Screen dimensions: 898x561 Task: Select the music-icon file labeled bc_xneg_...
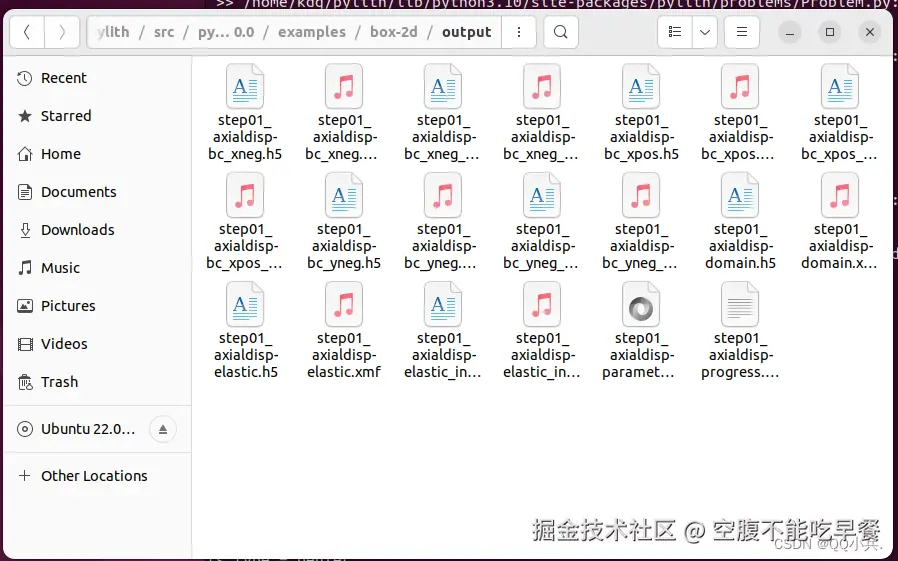[542, 113]
